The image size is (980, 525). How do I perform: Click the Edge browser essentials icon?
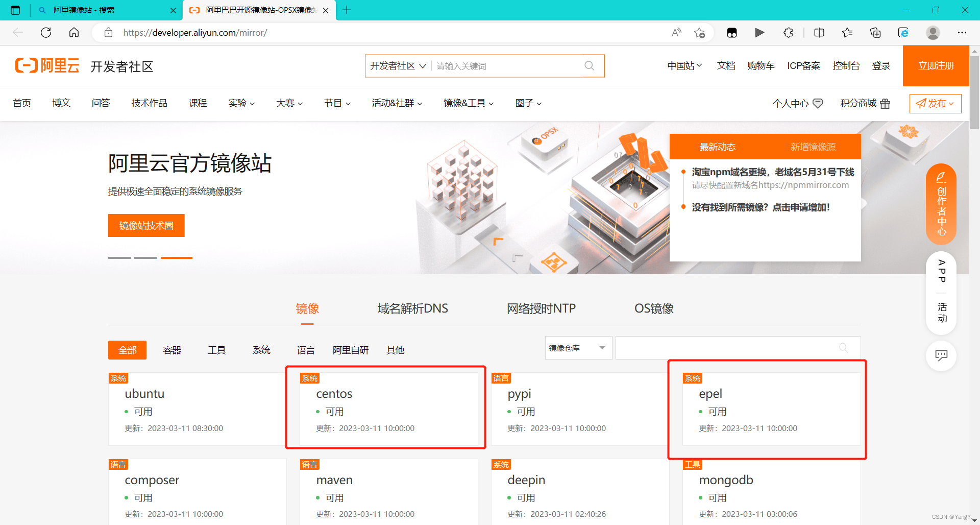[903, 33]
